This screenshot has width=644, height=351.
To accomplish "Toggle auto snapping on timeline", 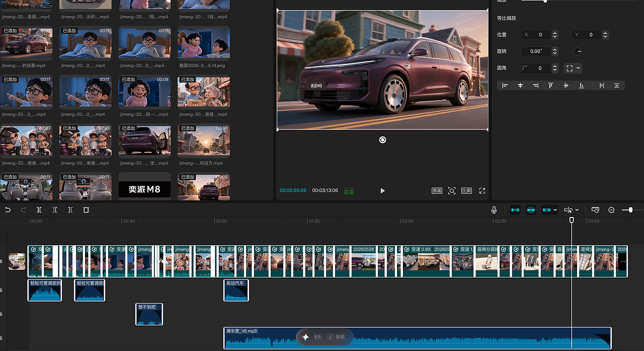I will pyautogui.click(x=530, y=210).
